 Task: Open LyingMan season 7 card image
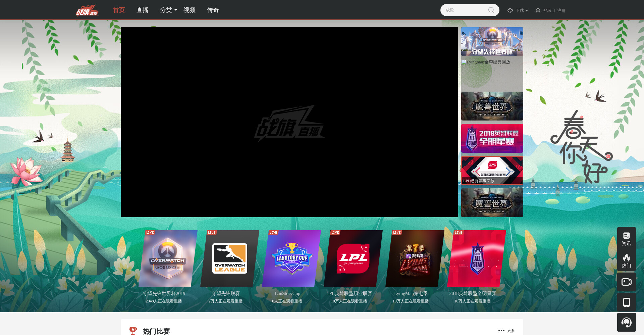click(415, 258)
